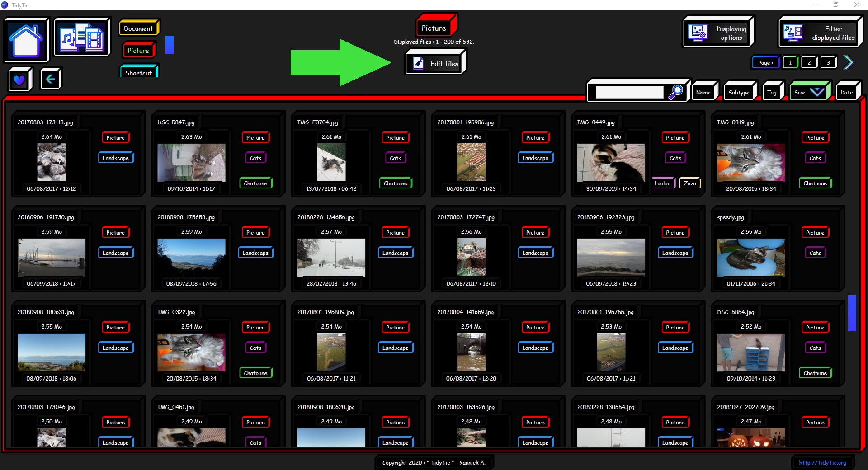The image size is (868, 470).
Task: Click file name 20180908 180631.jpg
Action: point(46,312)
